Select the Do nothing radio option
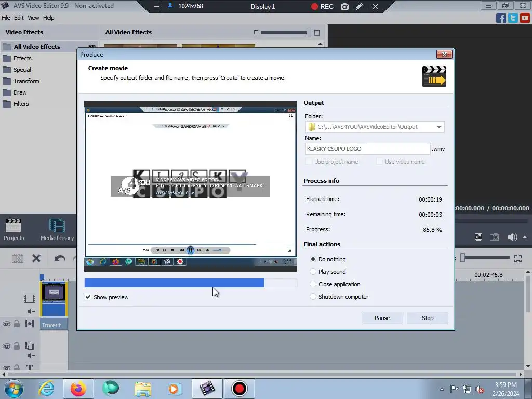Viewport: 532px width, 399px height. tap(313, 259)
